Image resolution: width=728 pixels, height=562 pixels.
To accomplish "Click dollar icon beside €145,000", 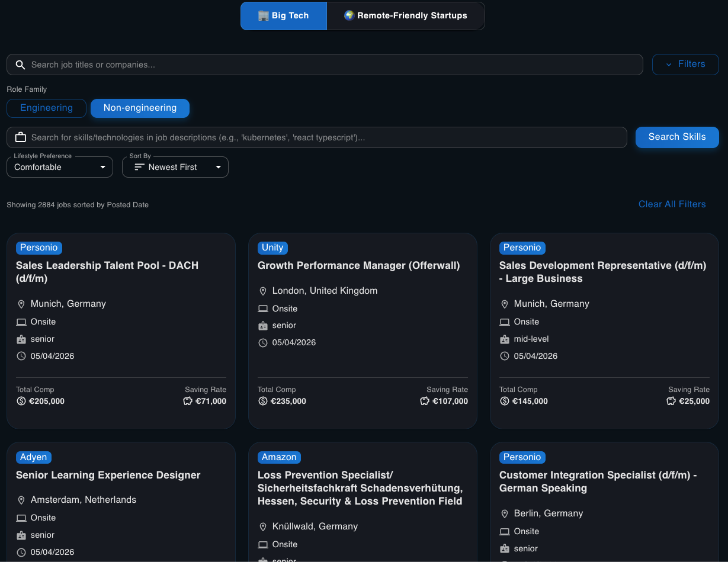I will pos(505,401).
